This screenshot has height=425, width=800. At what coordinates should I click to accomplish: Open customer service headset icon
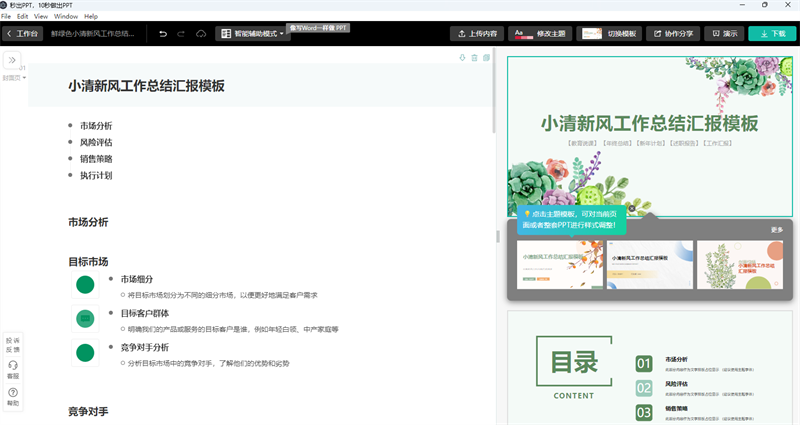tap(13, 369)
